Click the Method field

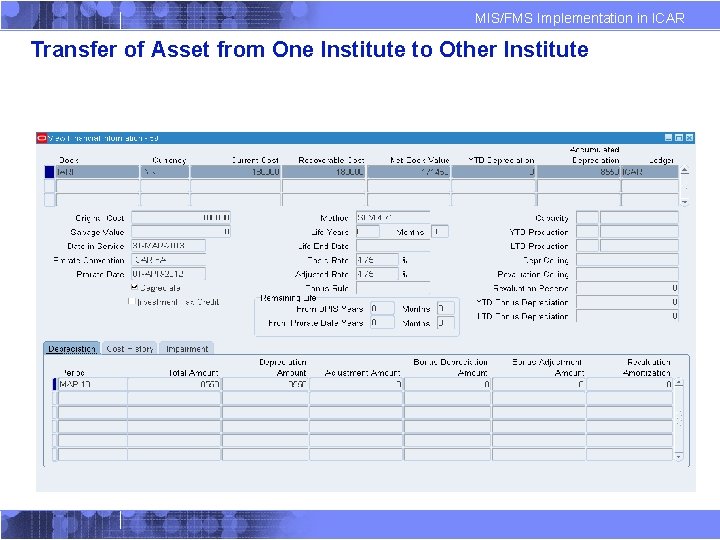pos(393,218)
